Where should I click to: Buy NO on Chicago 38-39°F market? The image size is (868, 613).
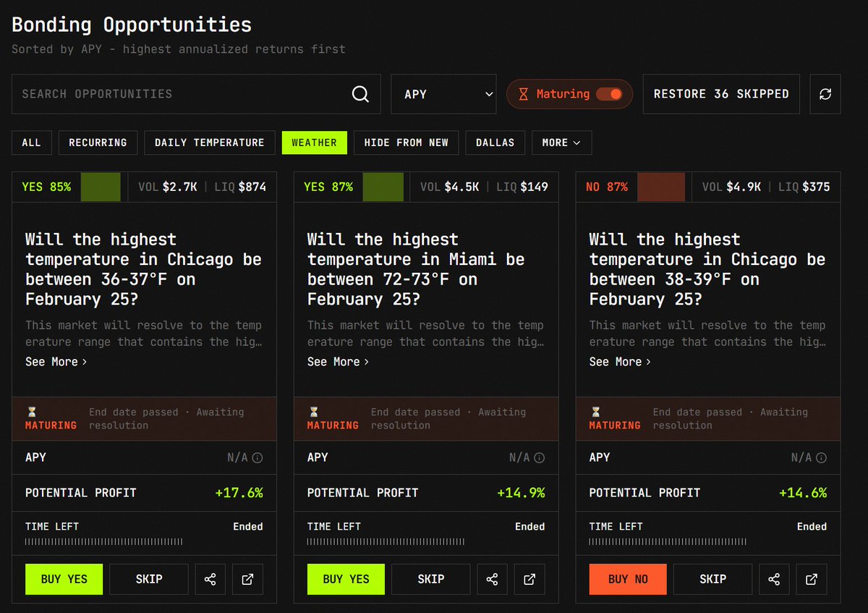point(628,579)
